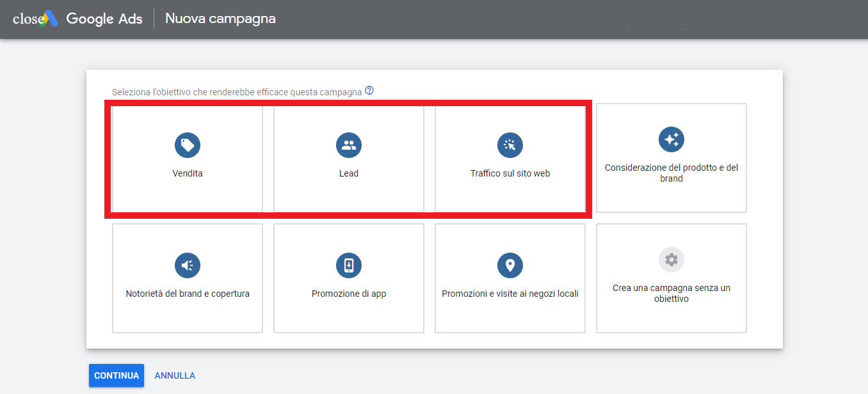This screenshot has height=394, width=868.
Task: Click the Lead people icon
Action: pyautogui.click(x=349, y=145)
